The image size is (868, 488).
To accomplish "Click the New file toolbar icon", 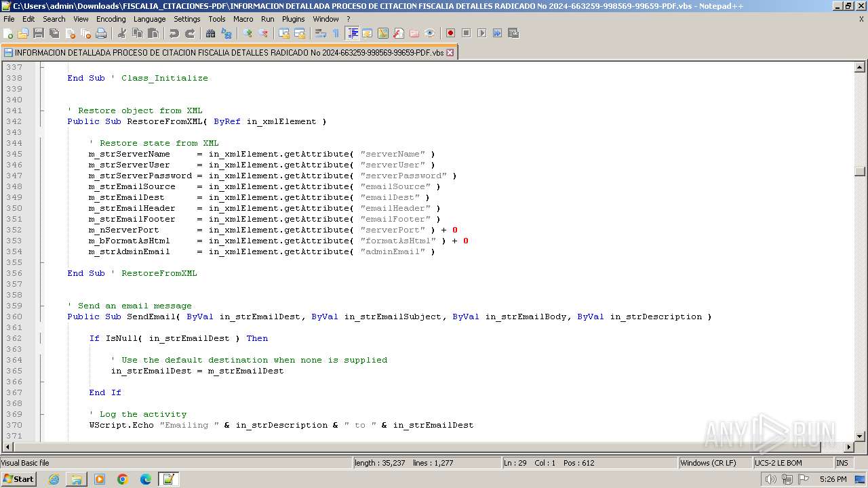I will click(x=8, y=33).
